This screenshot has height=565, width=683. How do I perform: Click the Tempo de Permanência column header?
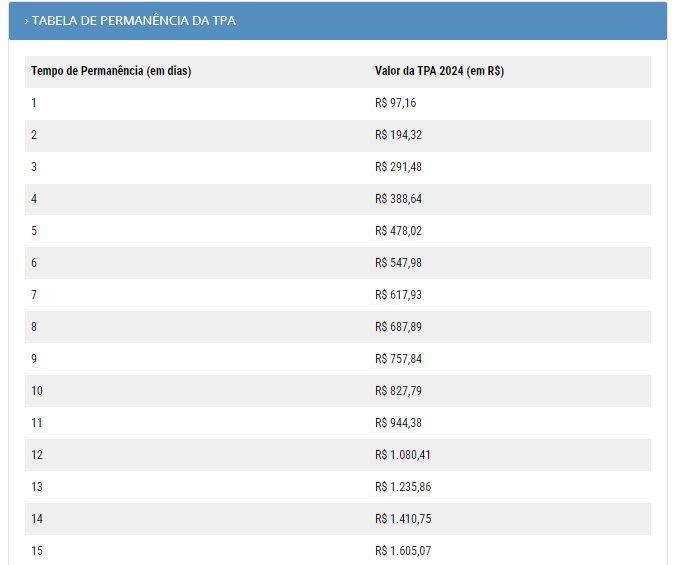(x=111, y=71)
